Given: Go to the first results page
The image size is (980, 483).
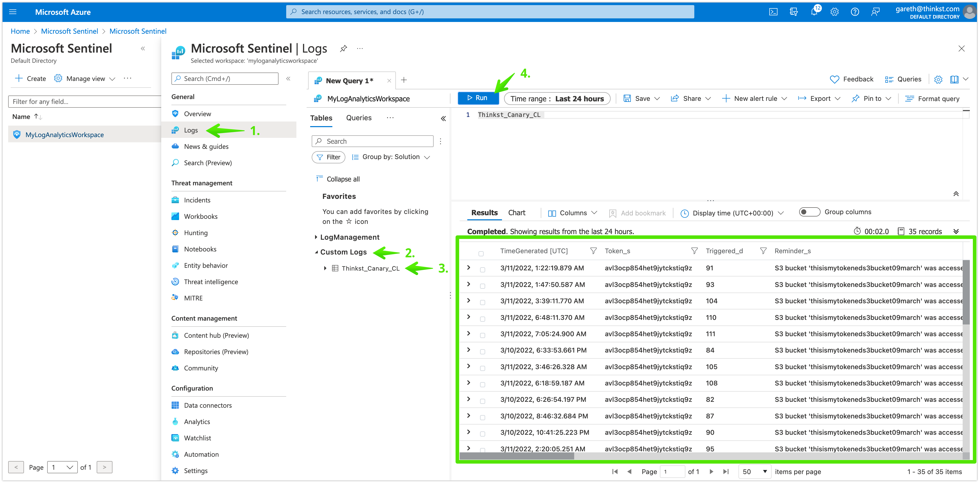Looking at the screenshot, I should click(x=614, y=472).
